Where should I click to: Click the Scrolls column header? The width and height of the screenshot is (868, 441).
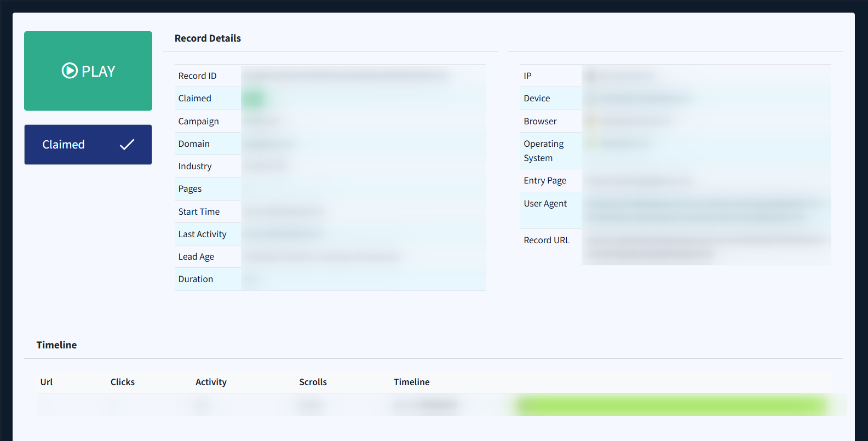coord(313,382)
